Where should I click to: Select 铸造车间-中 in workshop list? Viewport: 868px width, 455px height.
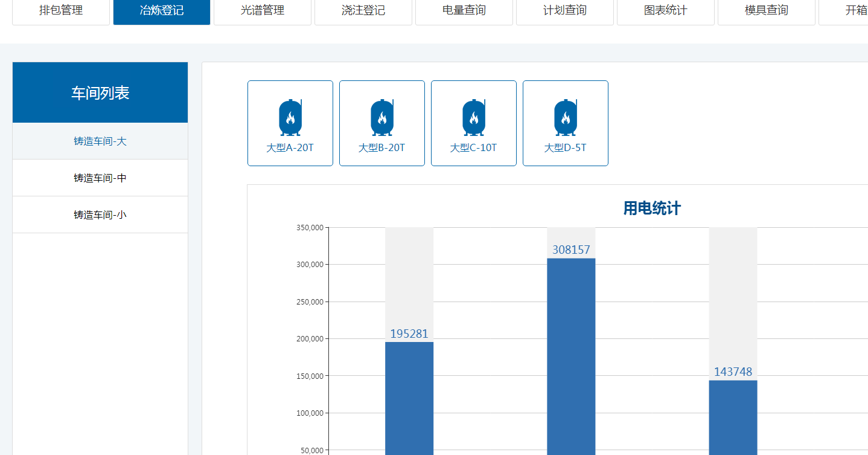tap(100, 178)
